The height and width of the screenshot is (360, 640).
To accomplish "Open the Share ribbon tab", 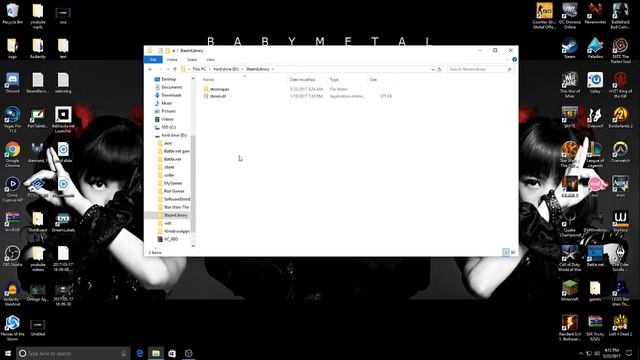I will pyautogui.click(x=192, y=60).
